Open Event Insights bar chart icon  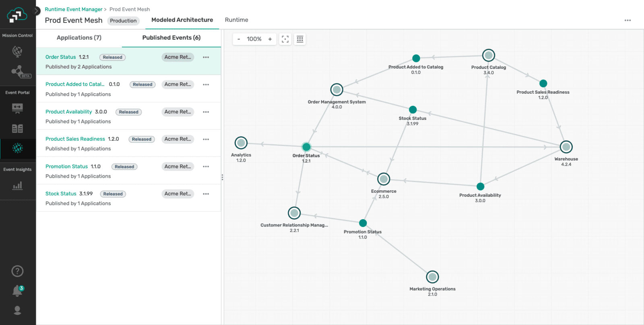[x=17, y=185]
